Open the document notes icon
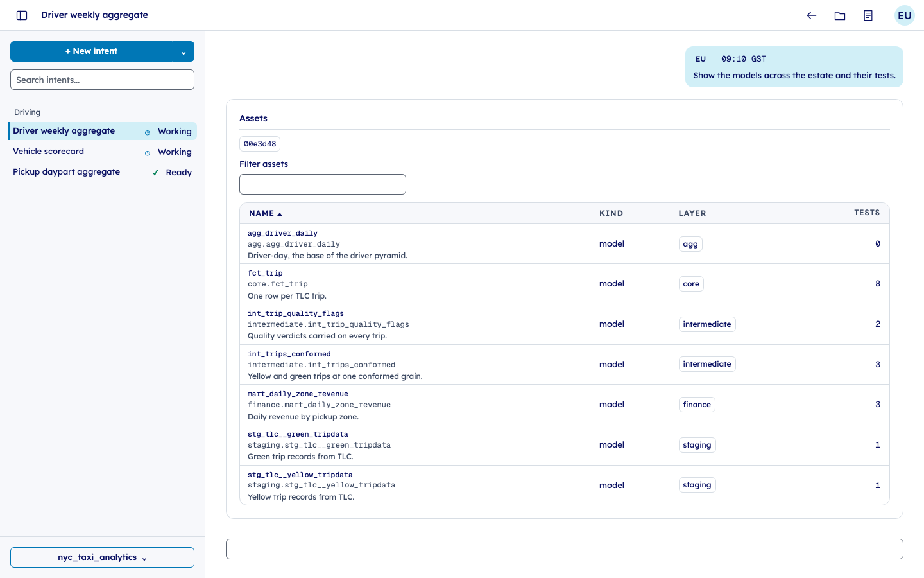The image size is (924, 578). [x=868, y=15]
